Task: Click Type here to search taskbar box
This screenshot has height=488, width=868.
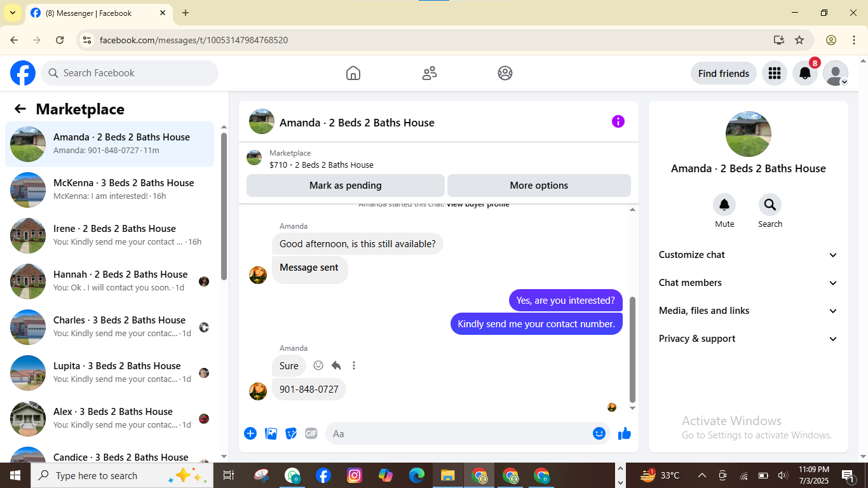Action: [122, 475]
